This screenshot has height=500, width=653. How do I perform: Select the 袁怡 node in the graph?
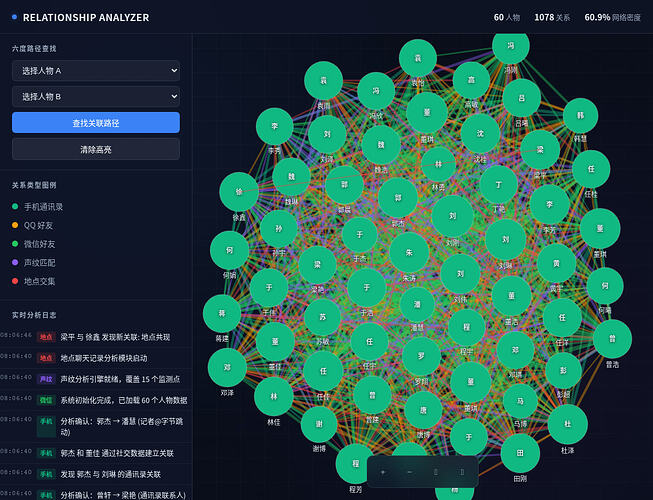(418, 58)
